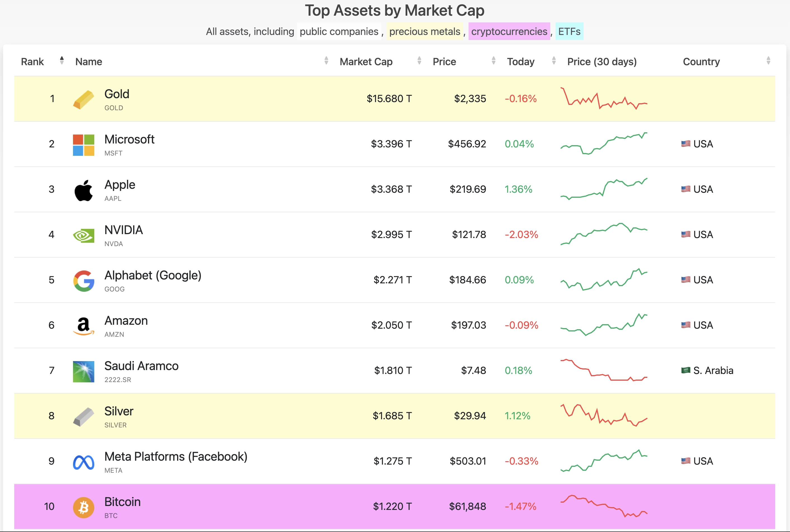The image size is (790, 532).
Task: Click Amazon's 30-day price chart
Action: (x=604, y=325)
